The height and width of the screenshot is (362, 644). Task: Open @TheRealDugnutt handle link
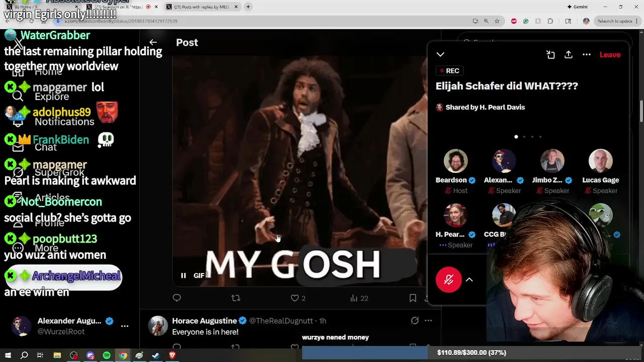click(281, 321)
